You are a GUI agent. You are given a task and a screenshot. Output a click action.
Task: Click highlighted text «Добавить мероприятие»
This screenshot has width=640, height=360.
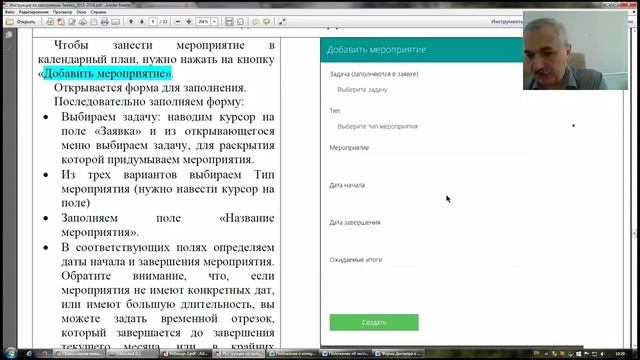tap(107, 73)
